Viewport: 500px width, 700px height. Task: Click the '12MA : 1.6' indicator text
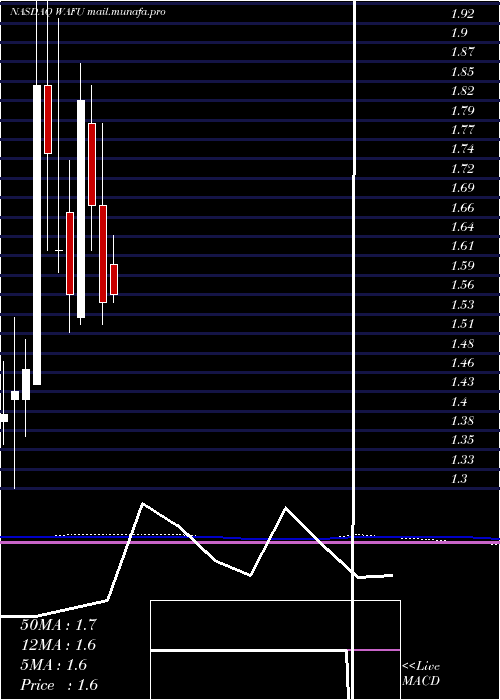(58, 645)
